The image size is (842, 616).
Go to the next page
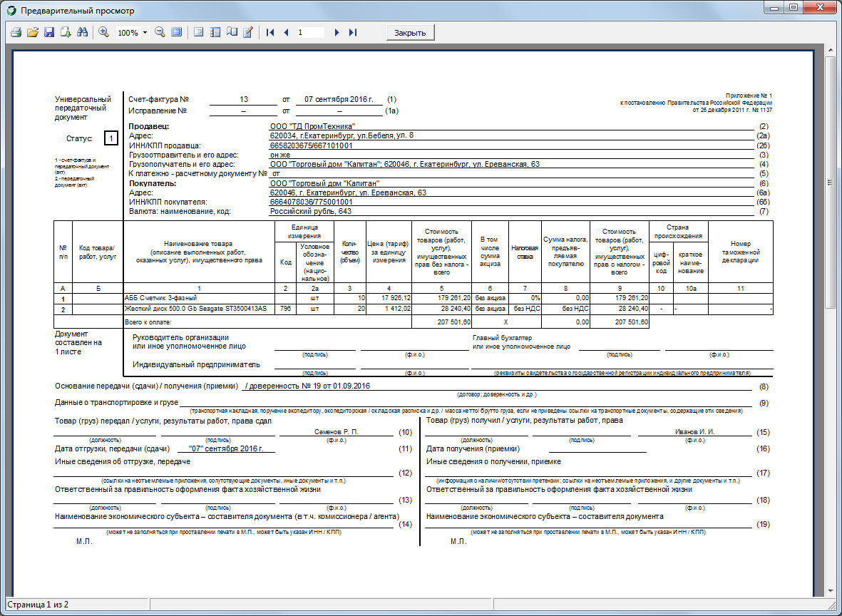pyautogui.click(x=337, y=32)
